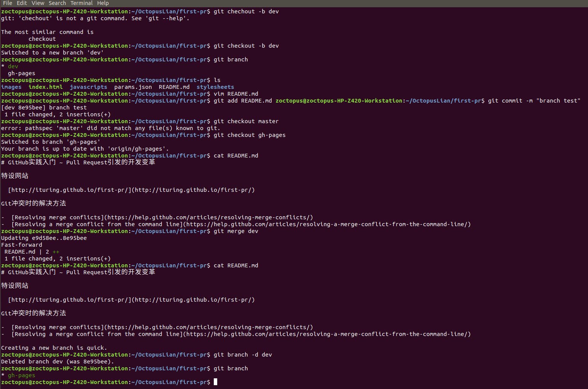Screen dimensions: 588x389
Task: Click the 'Fast-forward' output line
Action: [22, 245]
